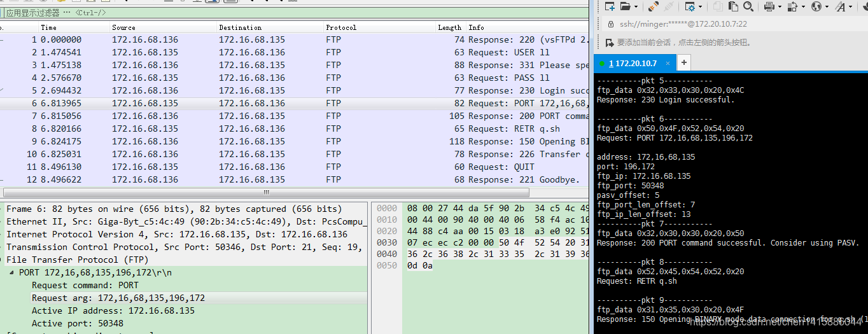Close the 172.20.10.7 session tab
The height and width of the screenshot is (334, 868).
click(668, 63)
